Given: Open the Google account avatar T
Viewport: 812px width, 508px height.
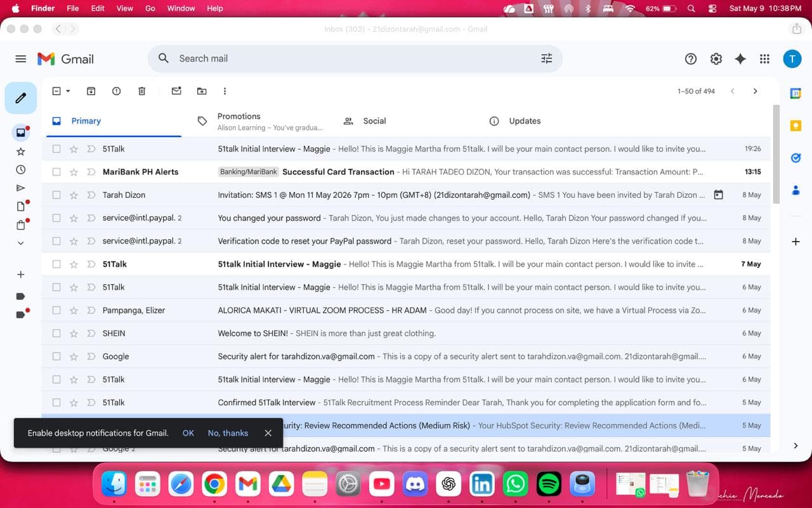Looking at the screenshot, I should [x=792, y=59].
